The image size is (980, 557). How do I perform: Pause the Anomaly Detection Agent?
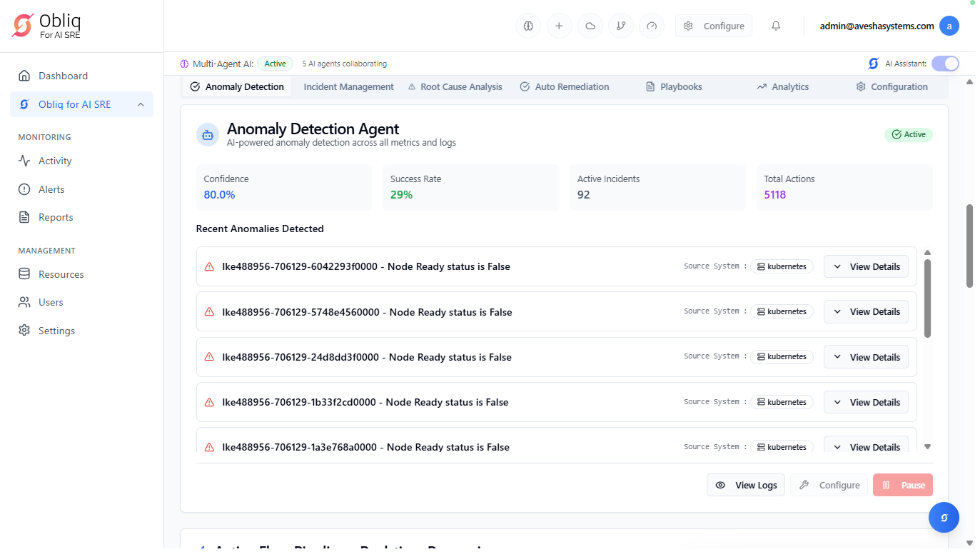point(903,485)
